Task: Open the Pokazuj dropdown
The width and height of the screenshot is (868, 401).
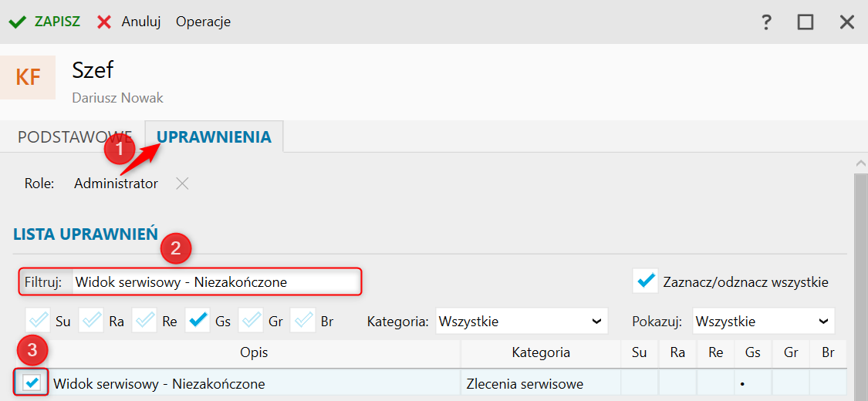Action: pyautogui.click(x=763, y=321)
